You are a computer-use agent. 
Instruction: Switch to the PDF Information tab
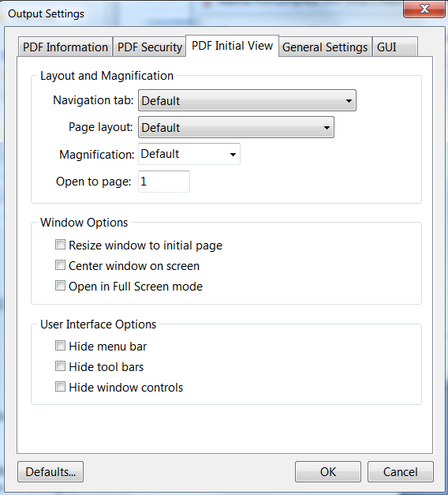tap(65, 47)
